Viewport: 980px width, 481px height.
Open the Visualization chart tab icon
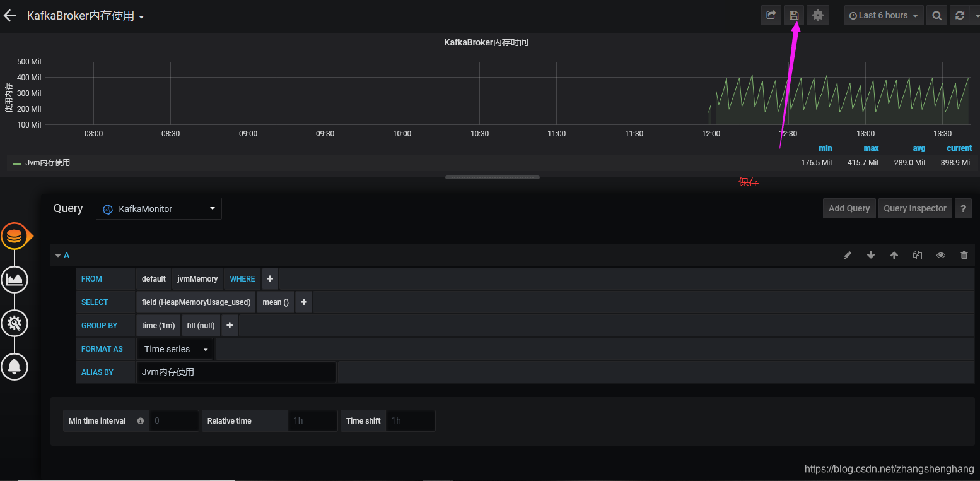tap(15, 280)
